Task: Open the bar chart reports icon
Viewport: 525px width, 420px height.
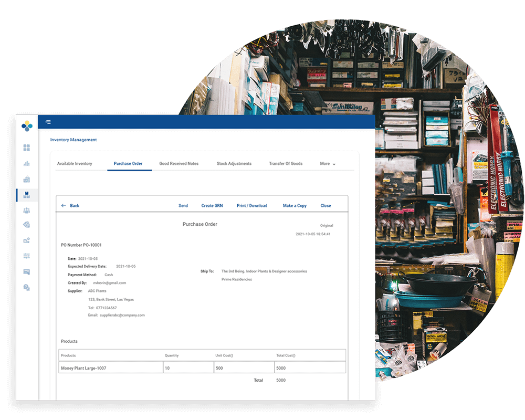Action: (x=27, y=163)
